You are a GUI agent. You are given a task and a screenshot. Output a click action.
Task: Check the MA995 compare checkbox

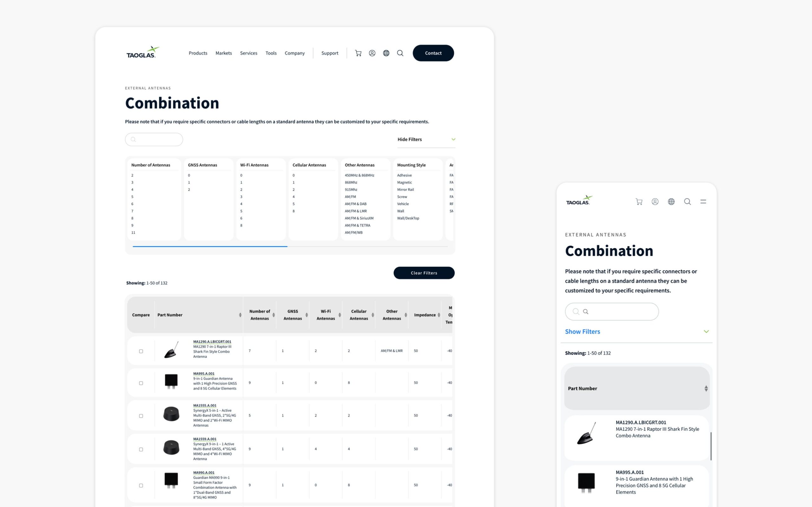click(141, 382)
